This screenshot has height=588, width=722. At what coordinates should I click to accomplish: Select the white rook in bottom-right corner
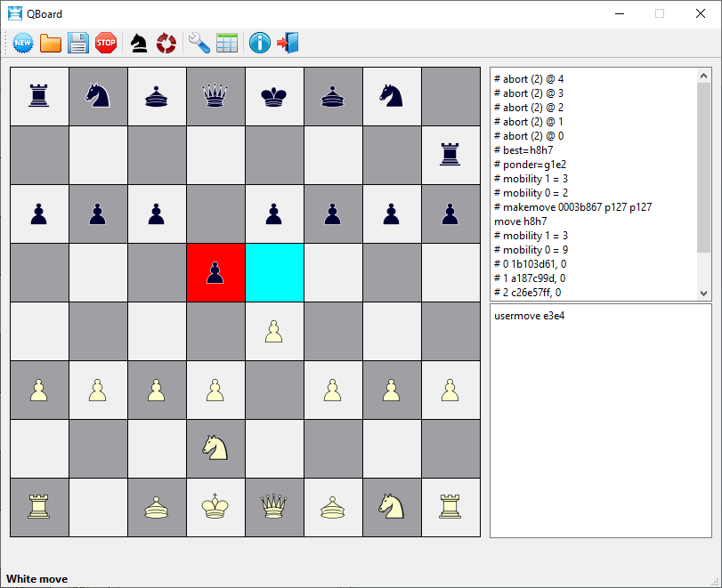(x=450, y=507)
